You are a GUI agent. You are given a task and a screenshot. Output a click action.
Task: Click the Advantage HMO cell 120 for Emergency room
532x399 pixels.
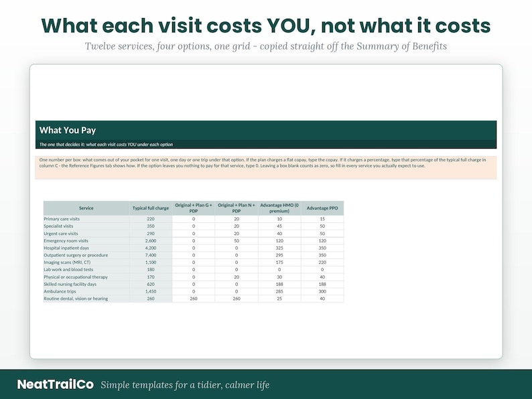[279, 241]
